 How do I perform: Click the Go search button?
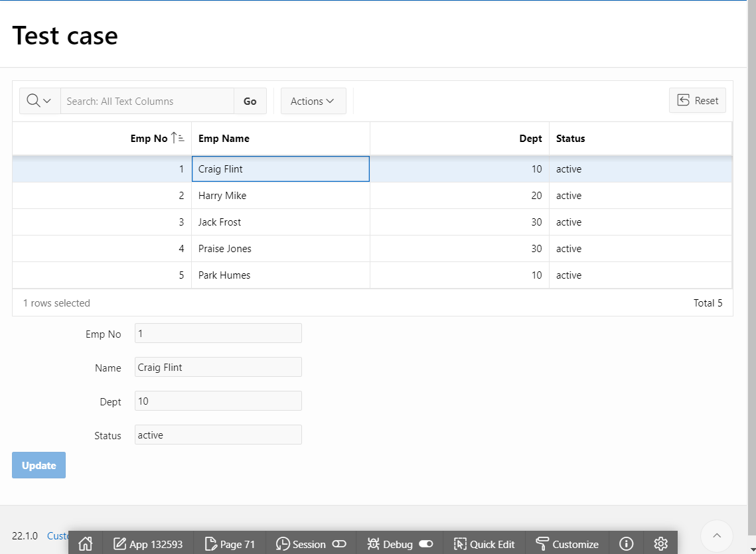coord(250,101)
